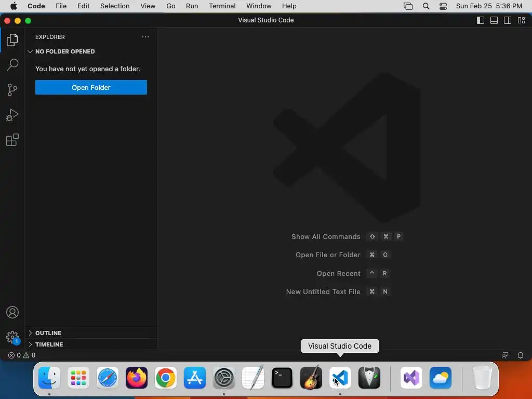This screenshot has width=532, height=399.
Task: Open the Code application menu
Action: click(36, 6)
